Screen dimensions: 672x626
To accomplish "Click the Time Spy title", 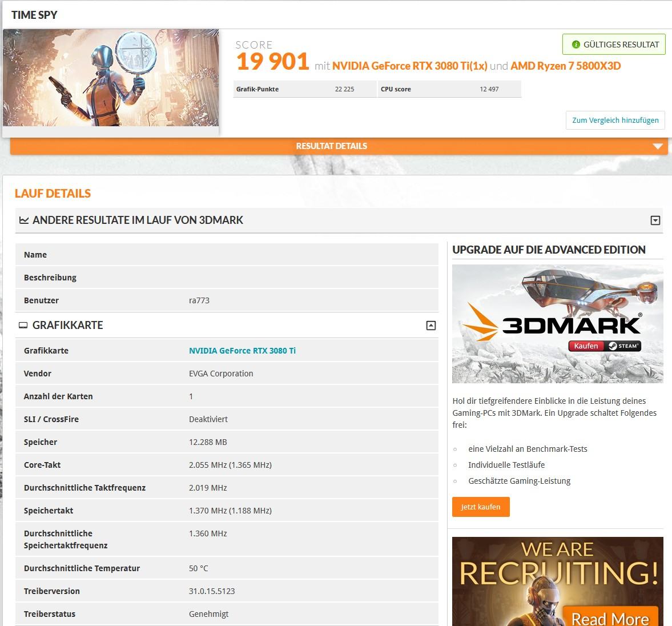I will (34, 15).
